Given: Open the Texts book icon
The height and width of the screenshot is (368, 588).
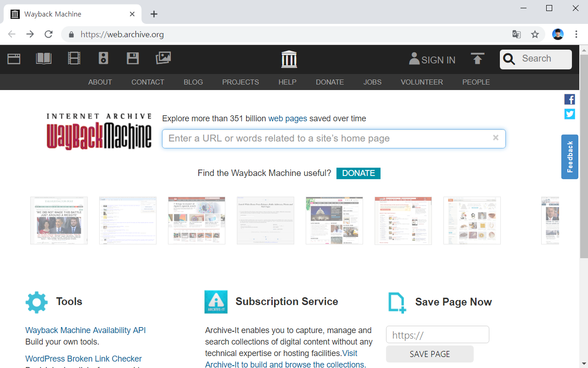Looking at the screenshot, I should [x=44, y=58].
